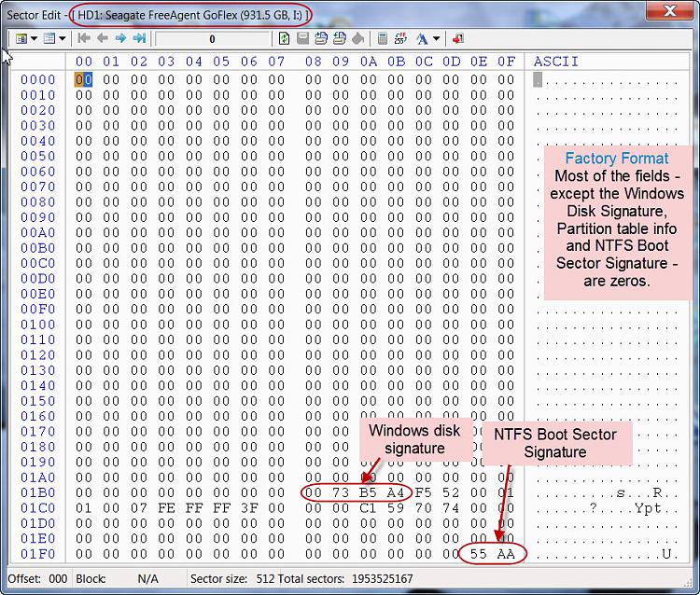The height and width of the screenshot is (595, 700).
Task: Reload the current sector with refresh icon
Action: coord(284,39)
